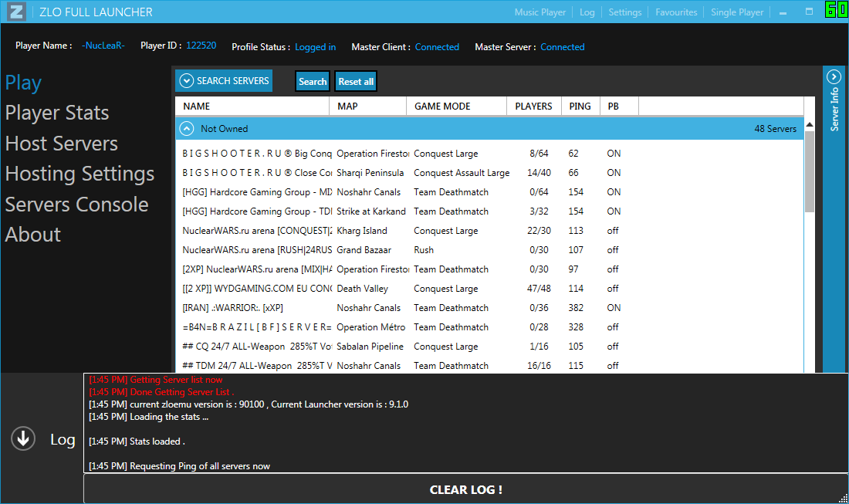The height and width of the screenshot is (504, 849).
Task: Open the Host Servers section
Action: (x=61, y=144)
